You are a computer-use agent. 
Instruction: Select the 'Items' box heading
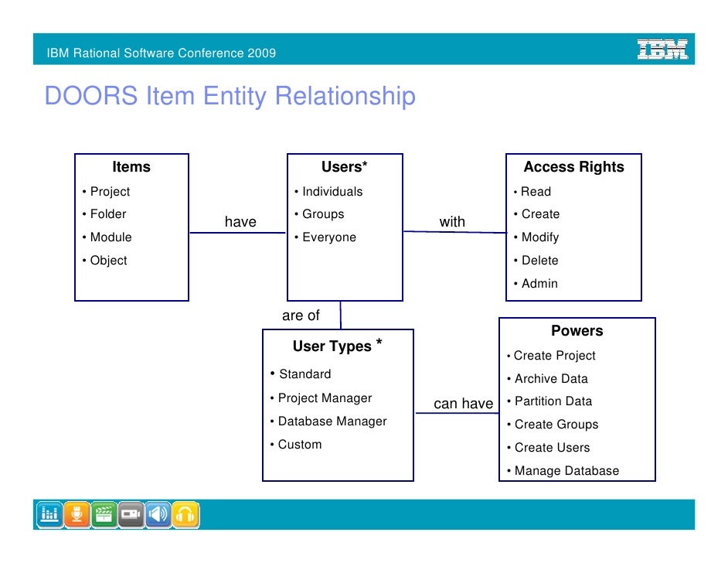pos(131,167)
